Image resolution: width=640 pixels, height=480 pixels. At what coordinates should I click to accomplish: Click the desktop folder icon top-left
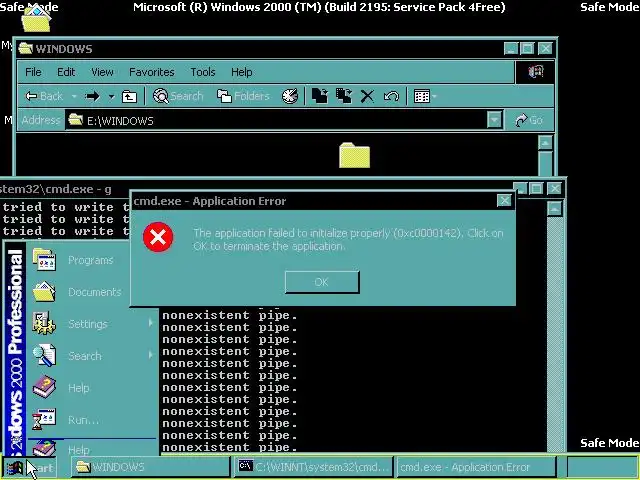pyautogui.click(x=36, y=19)
